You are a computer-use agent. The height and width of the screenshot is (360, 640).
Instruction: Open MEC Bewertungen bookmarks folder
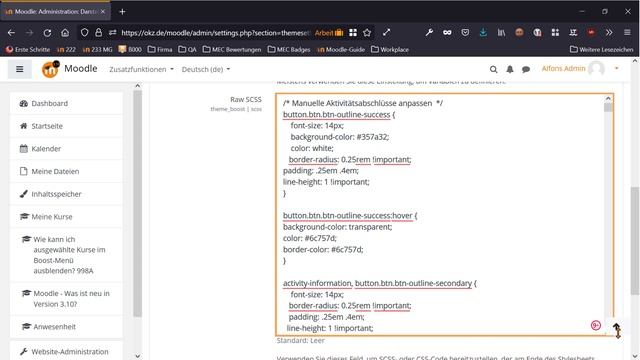pyautogui.click(x=231, y=49)
